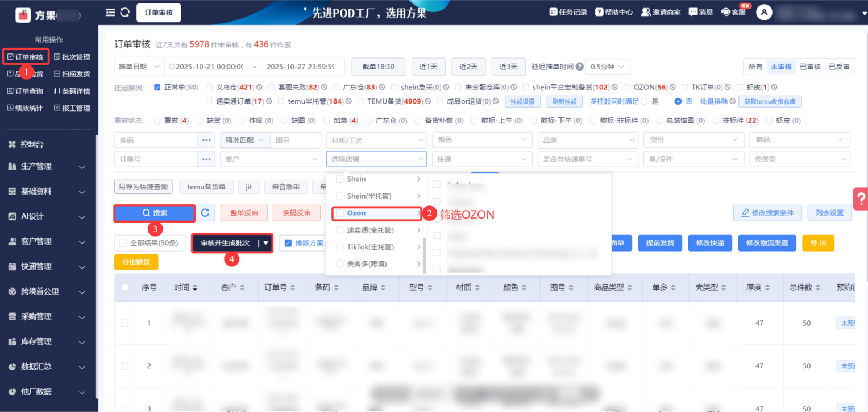Image resolution: width=868 pixels, height=412 pixels.
Task: Click the 获取temu收货仓库 button
Action: click(770, 101)
